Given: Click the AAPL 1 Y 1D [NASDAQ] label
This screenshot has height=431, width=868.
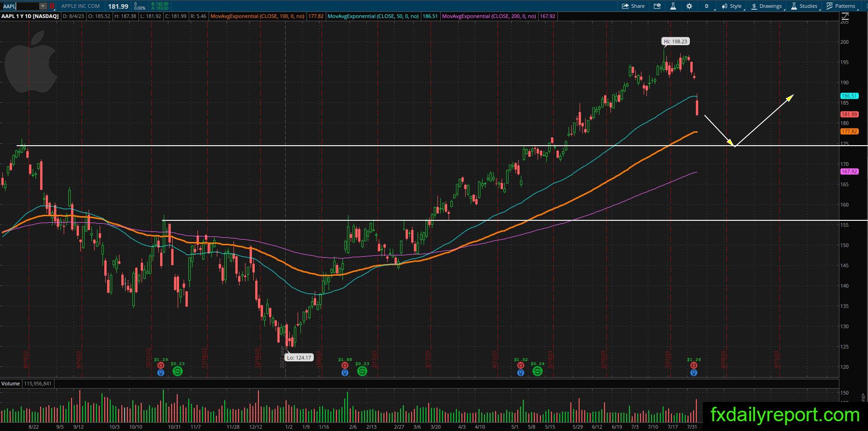Looking at the screenshot, I should click(x=30, y=16).
